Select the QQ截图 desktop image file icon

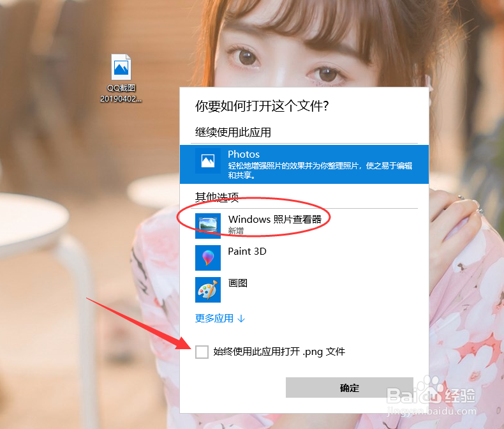[x=121, y=67]
